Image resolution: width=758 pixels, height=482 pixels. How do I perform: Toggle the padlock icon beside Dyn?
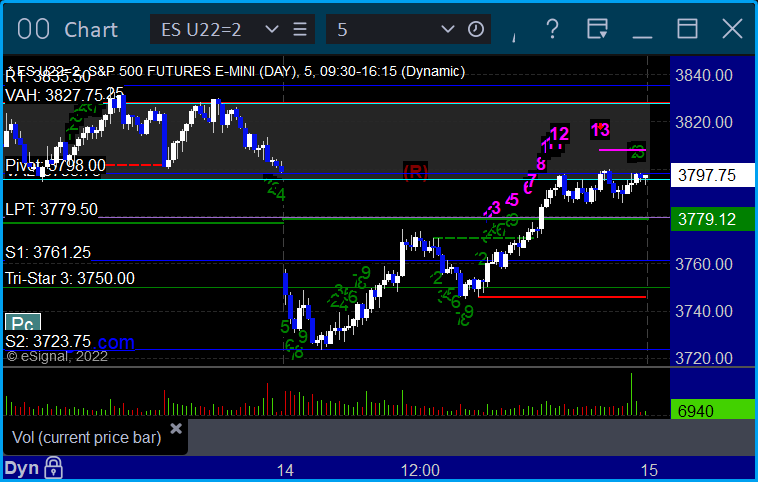(x=53, y=467)
